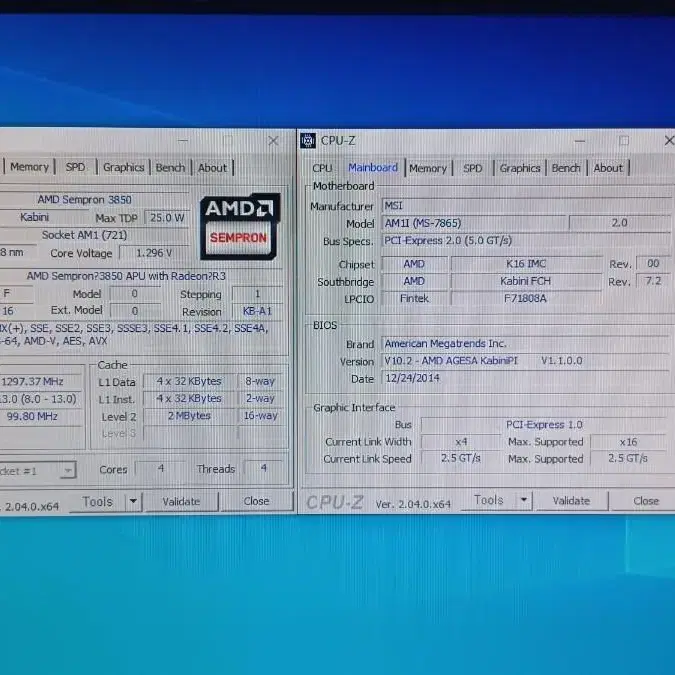
Task: Open Graphics tab in right CPU-Z window
Action: click(520, 168)
